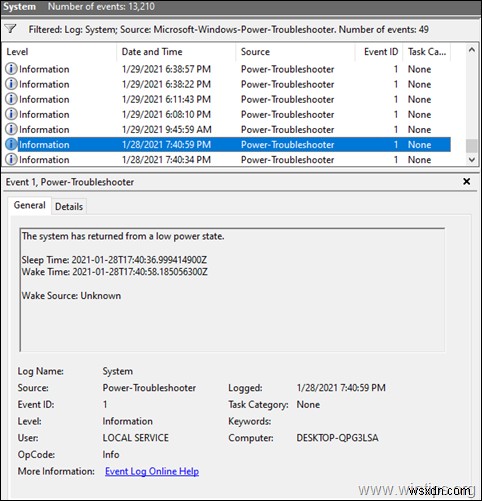The height and width of the screenshot is (501, 482).
Task: Click the Sleep Time line in description
Action: (114, 260)
